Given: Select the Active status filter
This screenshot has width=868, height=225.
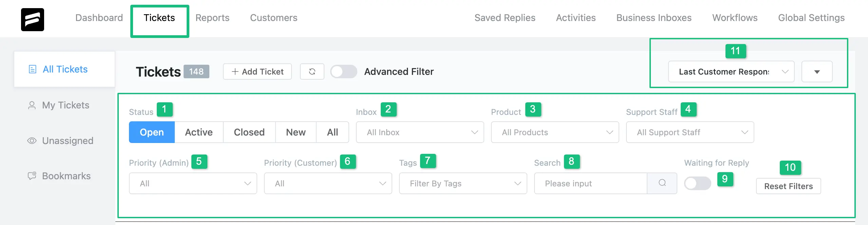Looking at the screenshot, I should coord(199,132).
